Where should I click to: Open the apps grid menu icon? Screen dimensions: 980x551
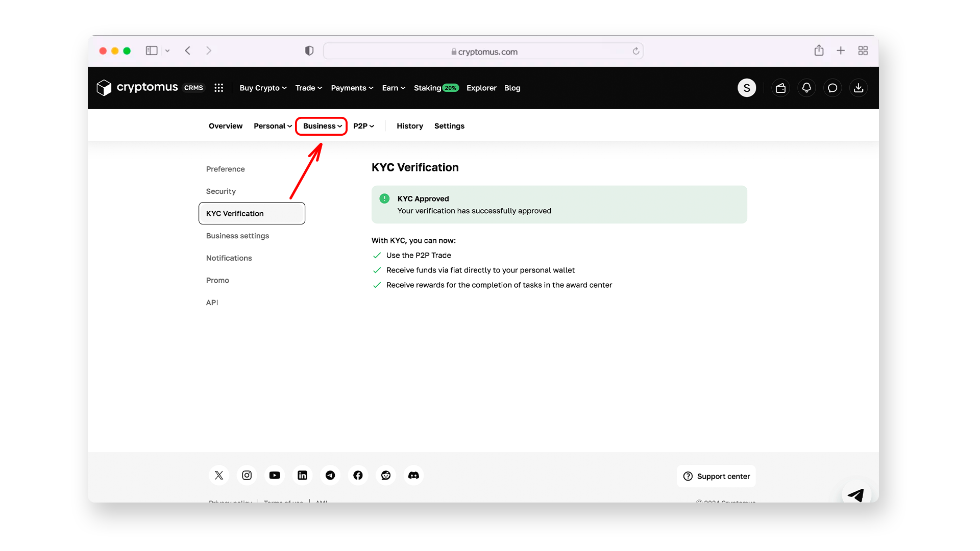tap(219, 88)
